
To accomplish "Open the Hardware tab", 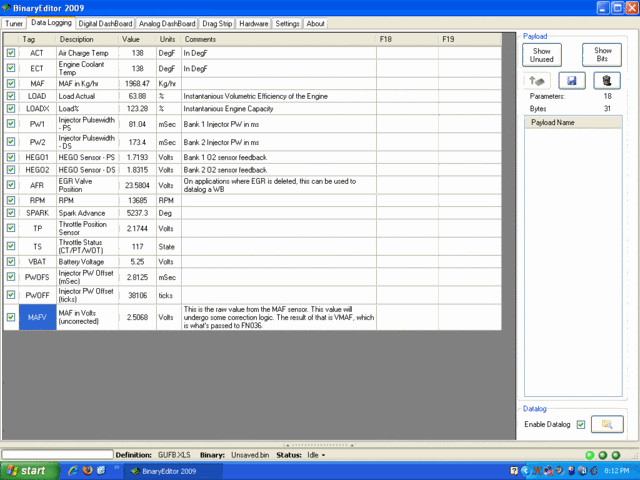I will [x=253, y=24].
